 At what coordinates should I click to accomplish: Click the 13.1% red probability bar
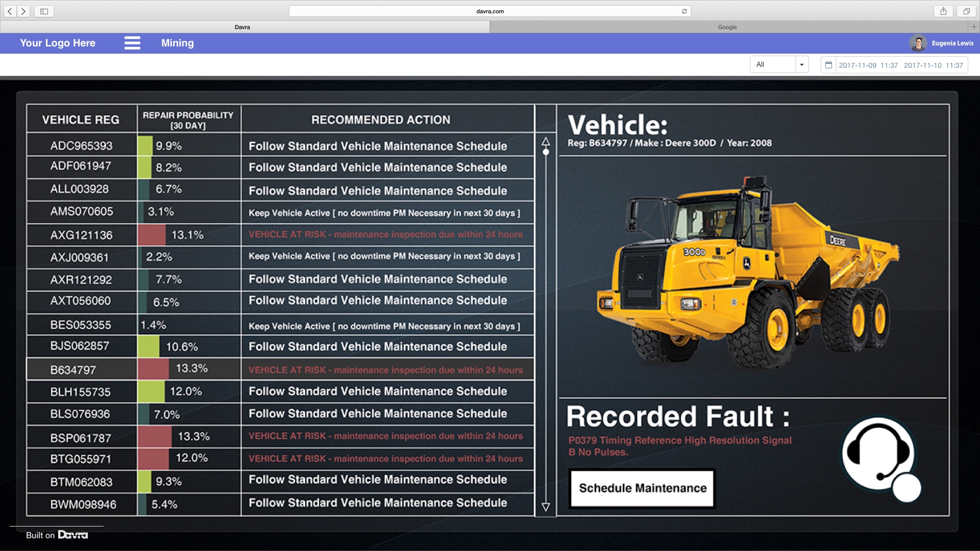pyautogui.click(x=152, y=235)
